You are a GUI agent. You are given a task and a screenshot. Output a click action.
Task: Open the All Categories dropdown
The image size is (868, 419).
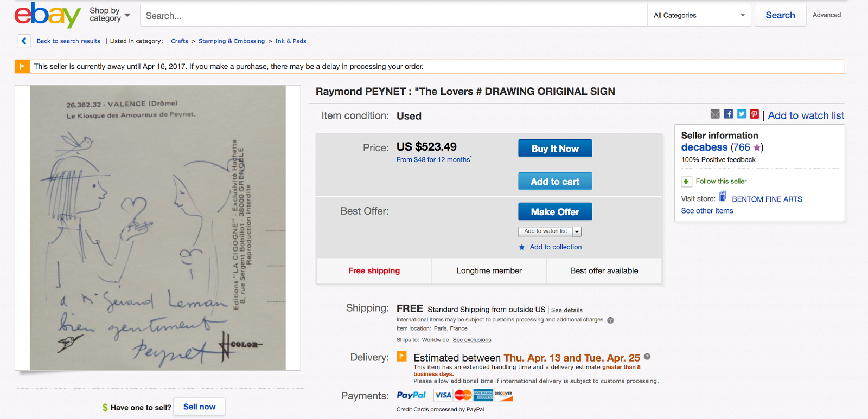699,15
